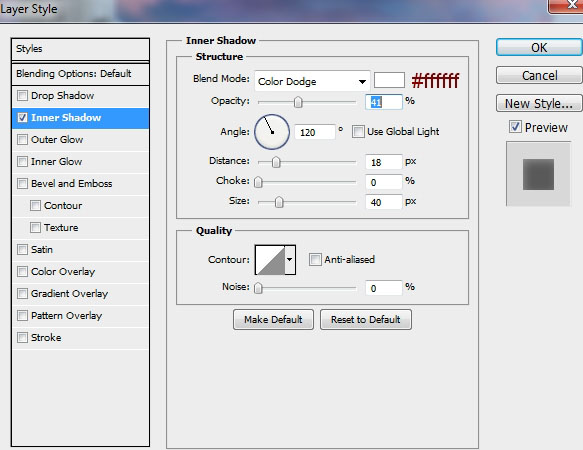Click the angle dial control
This screenshot has height=450, width=583.
(x=272, y=132)
